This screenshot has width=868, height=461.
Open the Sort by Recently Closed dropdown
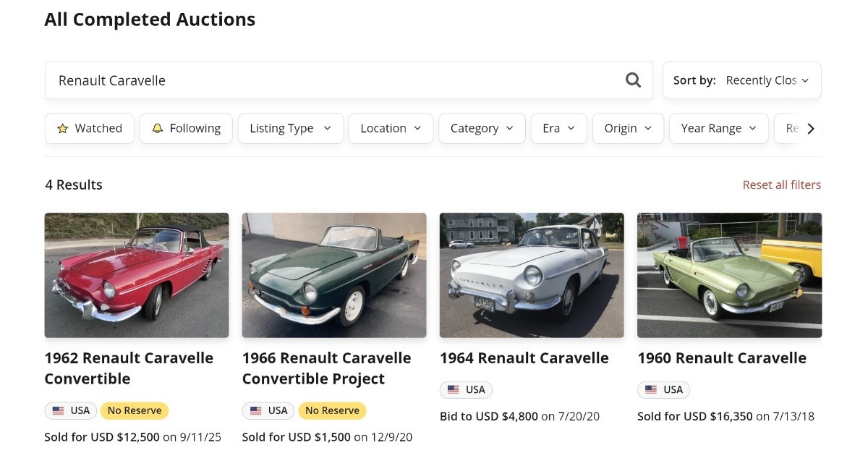(x=741, y=80)
